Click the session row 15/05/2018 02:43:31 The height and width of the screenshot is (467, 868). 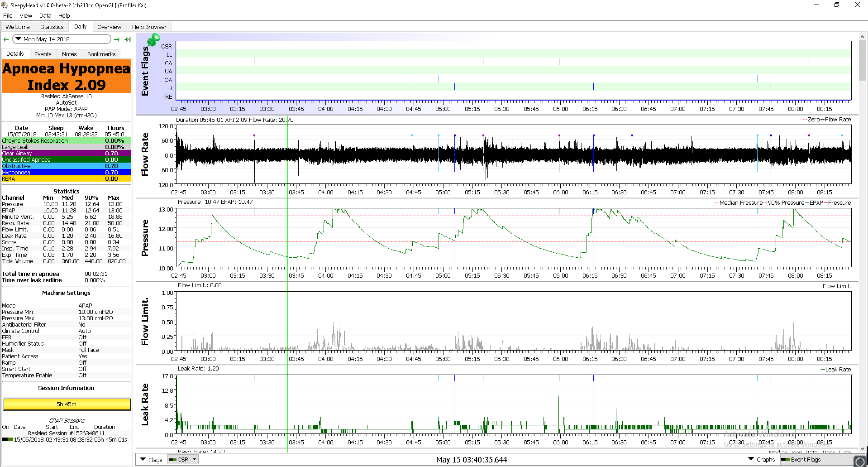pyautogui.click(x=67, y=439)
